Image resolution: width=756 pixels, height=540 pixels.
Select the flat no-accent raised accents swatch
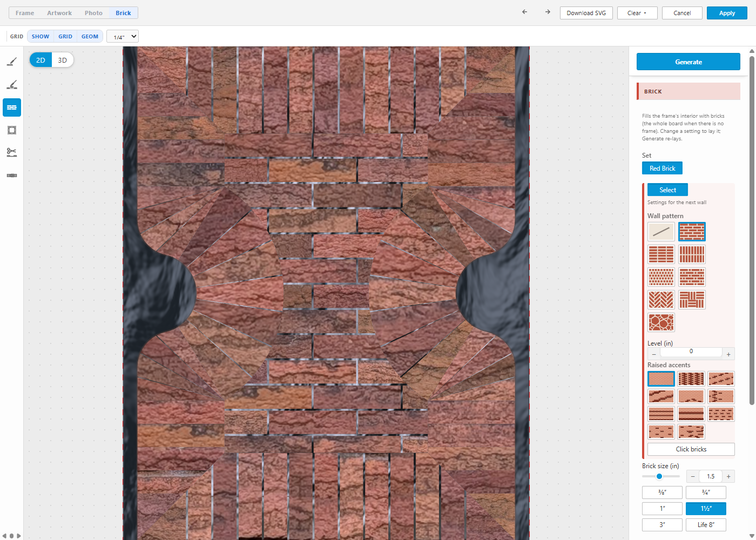661,379
